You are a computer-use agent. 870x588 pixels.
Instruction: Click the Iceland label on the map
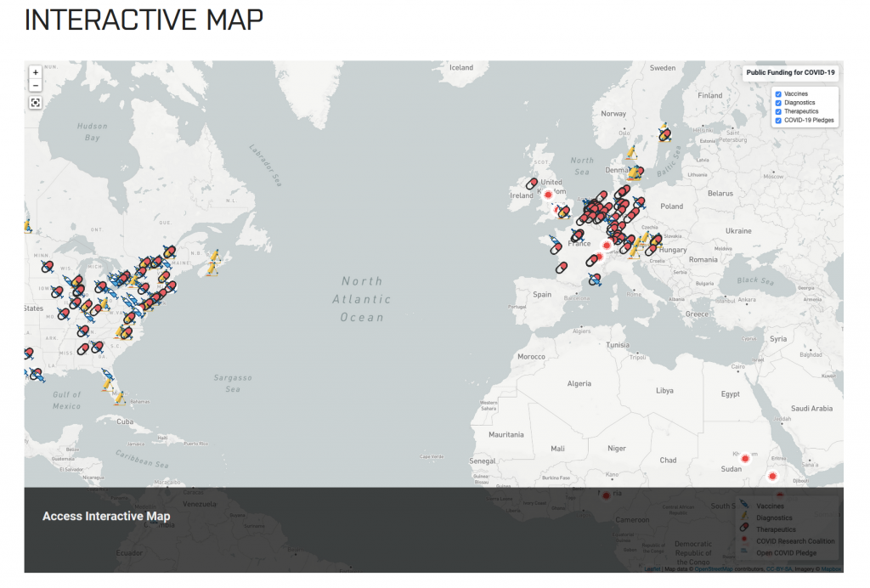coord(461,68)
